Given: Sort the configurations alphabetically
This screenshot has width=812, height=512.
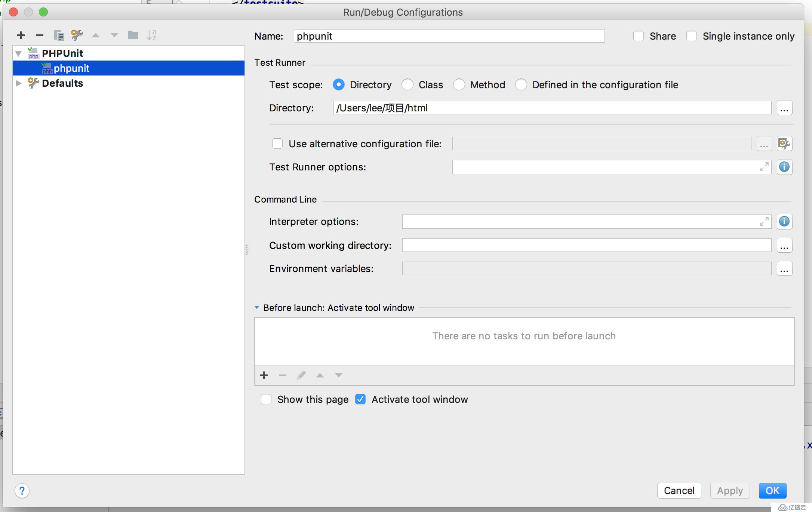Looking at the screenshot, I should click(152, 35).
